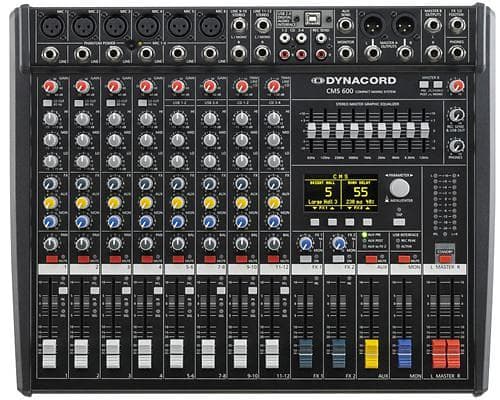Click the red GAIN knob on channel 1

click(50, 87)
